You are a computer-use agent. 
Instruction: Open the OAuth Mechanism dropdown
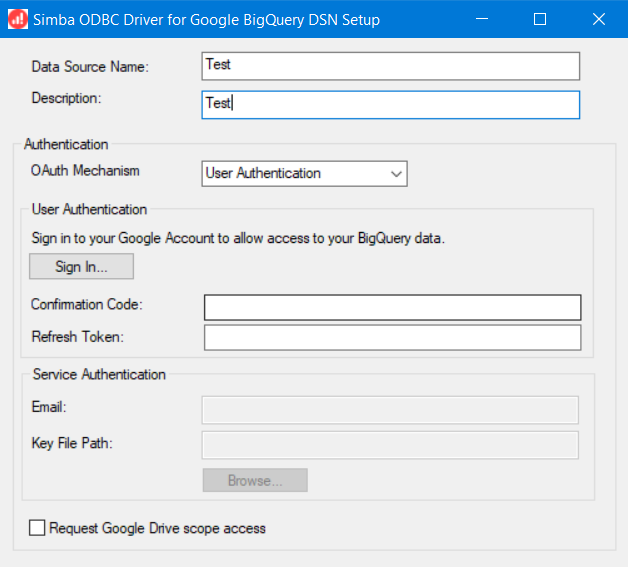coord(304,173)
